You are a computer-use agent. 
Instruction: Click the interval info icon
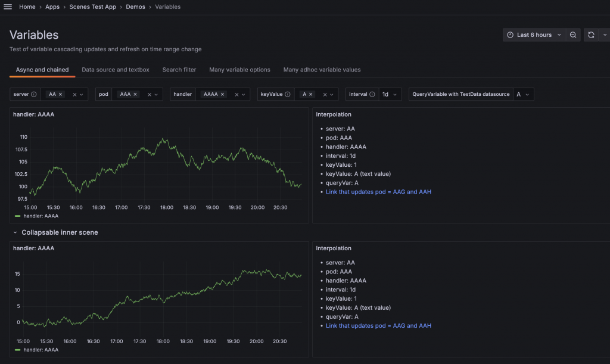tap(372, 94)
